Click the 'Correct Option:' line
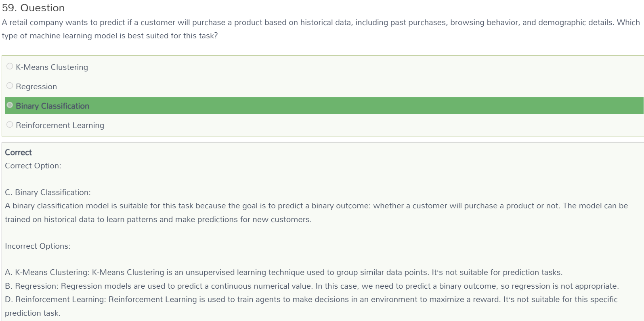Screen dimensions: 644x321 [x=33, y=166]
